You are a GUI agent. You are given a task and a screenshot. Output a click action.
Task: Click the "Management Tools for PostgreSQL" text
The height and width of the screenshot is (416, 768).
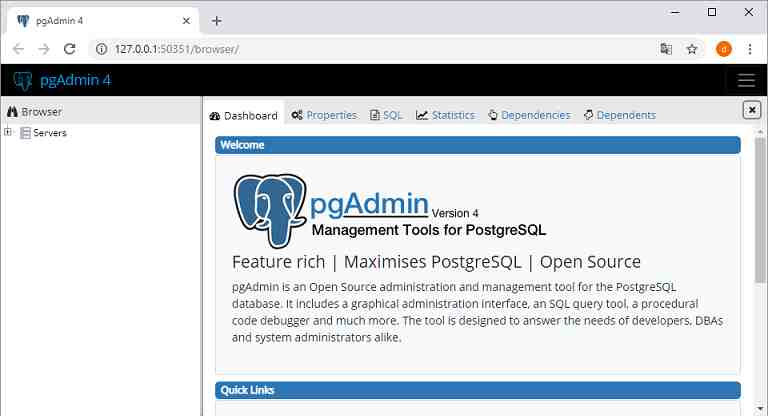pyautogui.click(x=429, y=230)
